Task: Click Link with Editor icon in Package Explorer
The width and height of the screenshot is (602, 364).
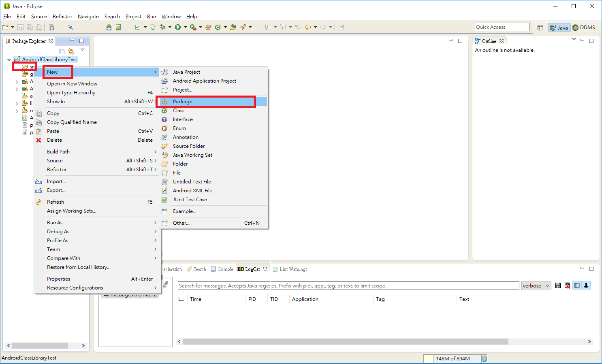Action: click(71, 51)
